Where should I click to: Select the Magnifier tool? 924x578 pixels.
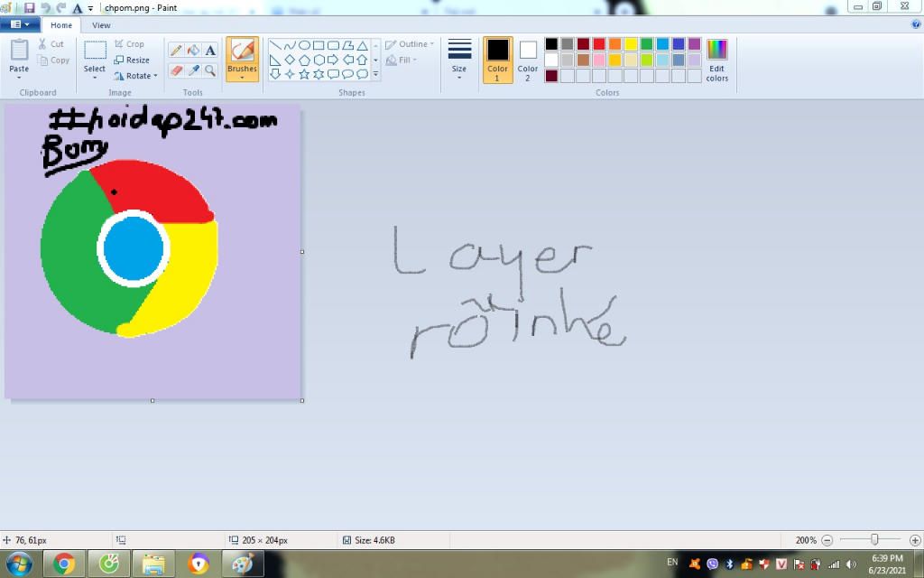[210, 70]
